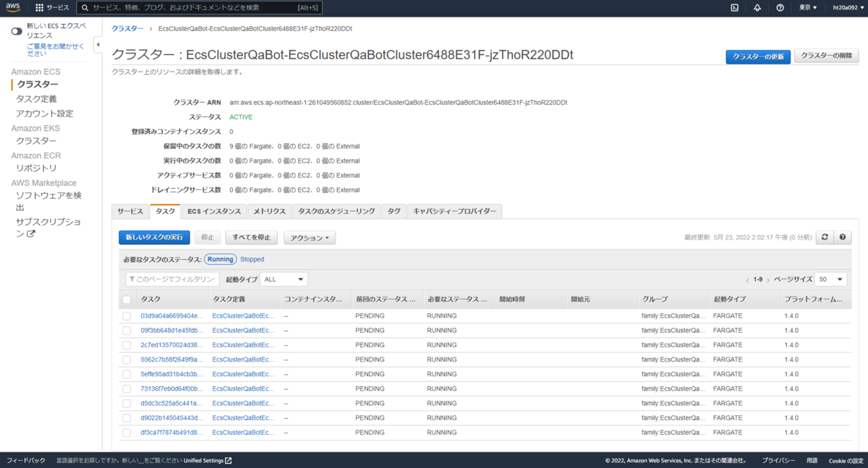Switch to the メトリクス tab
Image resolution: width=868 pixels, height=468 pixels.
click(269, 211)
